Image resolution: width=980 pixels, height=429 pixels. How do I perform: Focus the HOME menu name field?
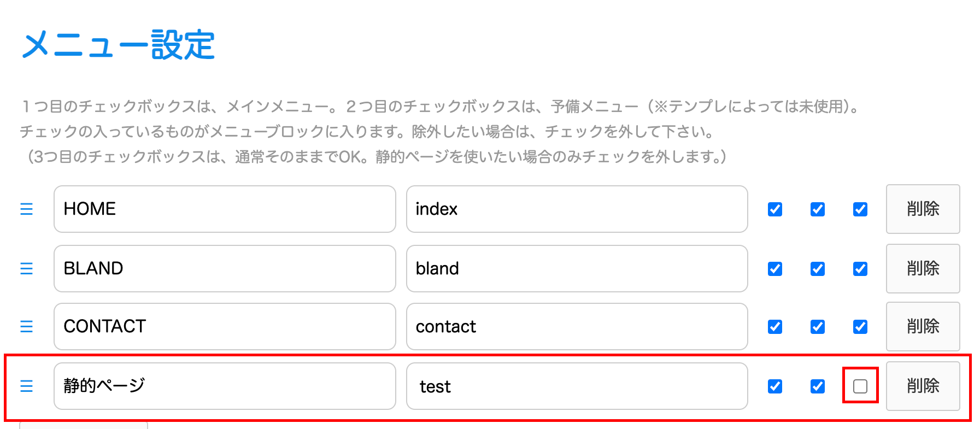pyautogui.click(x=225, y=209)
